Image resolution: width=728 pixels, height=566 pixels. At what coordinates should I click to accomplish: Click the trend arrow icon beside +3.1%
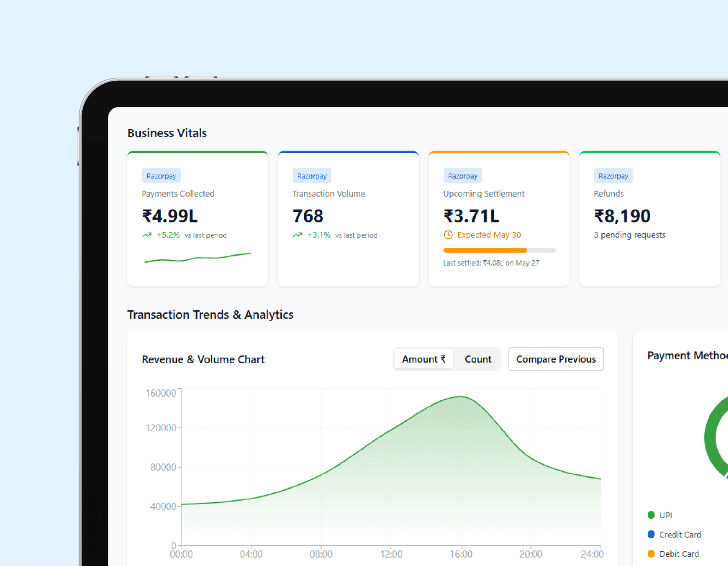[297, 235]
